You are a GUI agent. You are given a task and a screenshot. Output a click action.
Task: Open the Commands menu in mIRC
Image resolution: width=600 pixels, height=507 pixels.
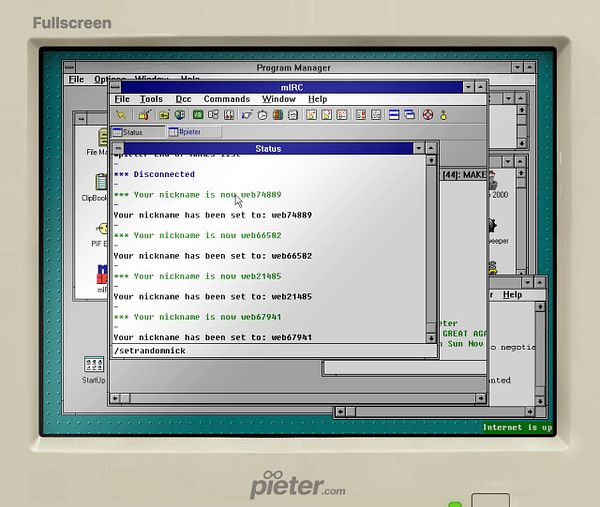click(x=227, y=99)
